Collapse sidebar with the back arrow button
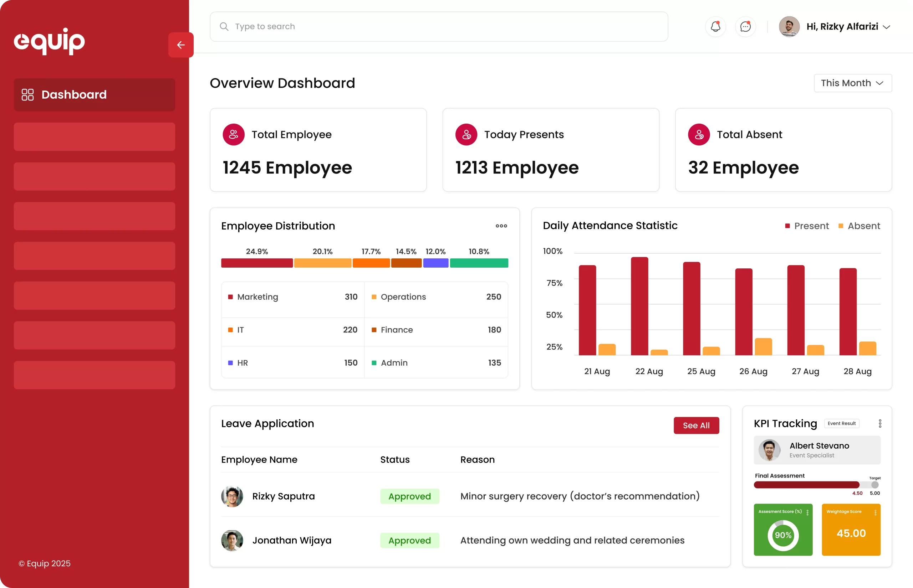This screenshot has width=913, height=588. pos(181,45)
